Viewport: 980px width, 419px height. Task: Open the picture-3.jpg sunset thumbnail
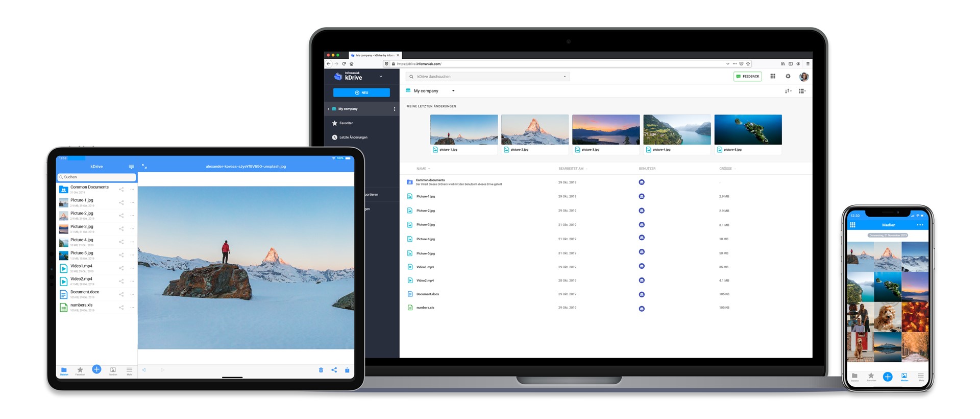pos(606,134)
